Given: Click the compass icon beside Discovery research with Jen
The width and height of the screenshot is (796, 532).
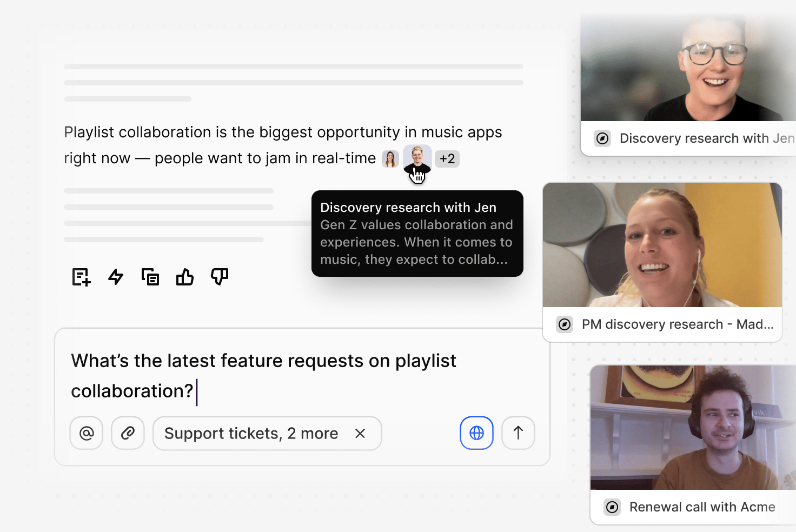Looking at the screenshot, I should pyautogui.click(x=602, y=138).
